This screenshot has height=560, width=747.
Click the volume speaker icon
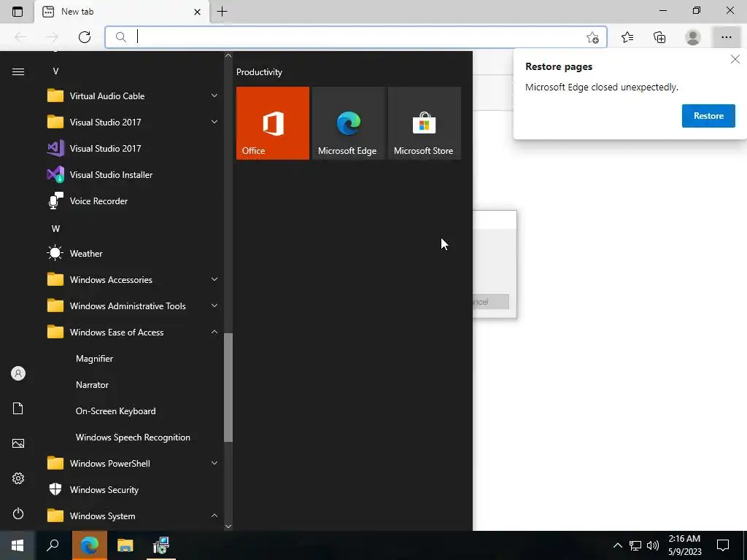[x=653, y=545]
